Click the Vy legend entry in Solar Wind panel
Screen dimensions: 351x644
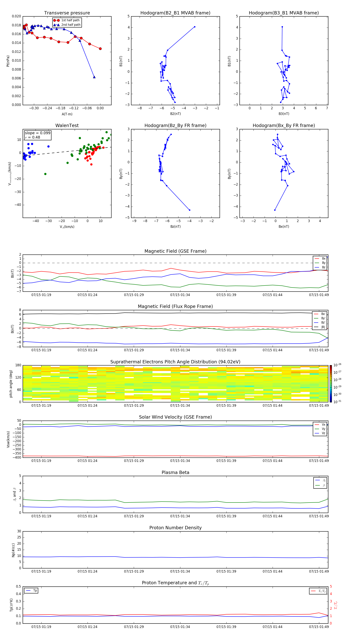point(320,429)
